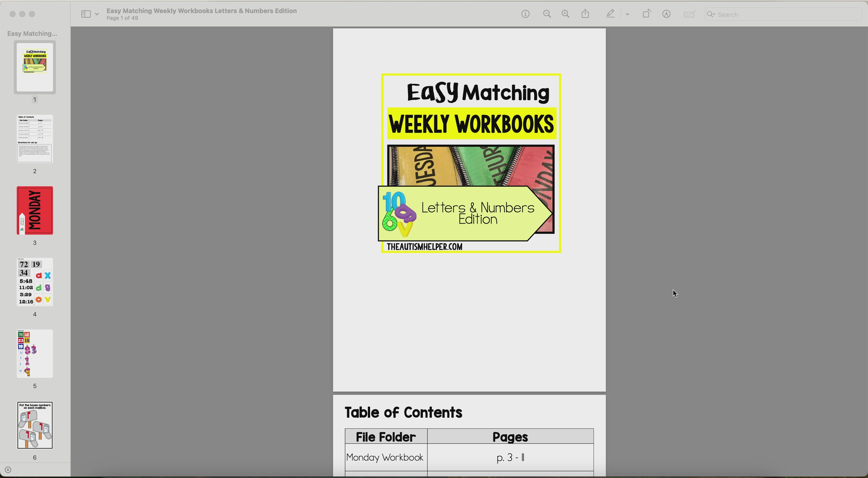Viewport: 868px width, 478px height.
Task: Show the Markup toolbar
Action: 666,14
